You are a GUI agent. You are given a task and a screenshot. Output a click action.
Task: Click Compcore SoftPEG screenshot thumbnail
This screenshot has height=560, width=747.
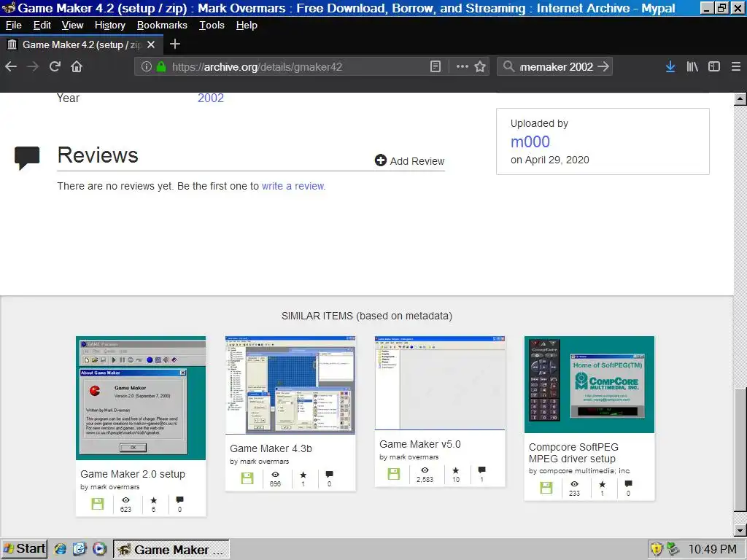[589, 385]
